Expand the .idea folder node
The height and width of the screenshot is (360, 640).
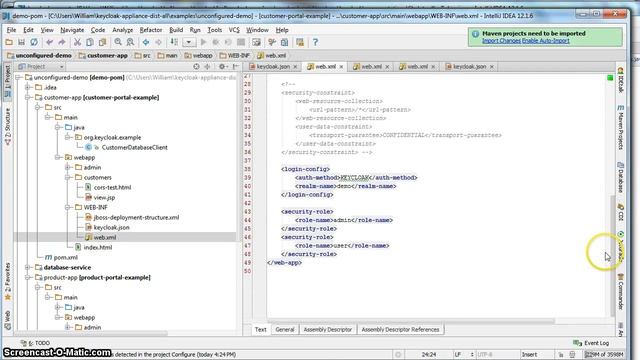coord(27,87)
